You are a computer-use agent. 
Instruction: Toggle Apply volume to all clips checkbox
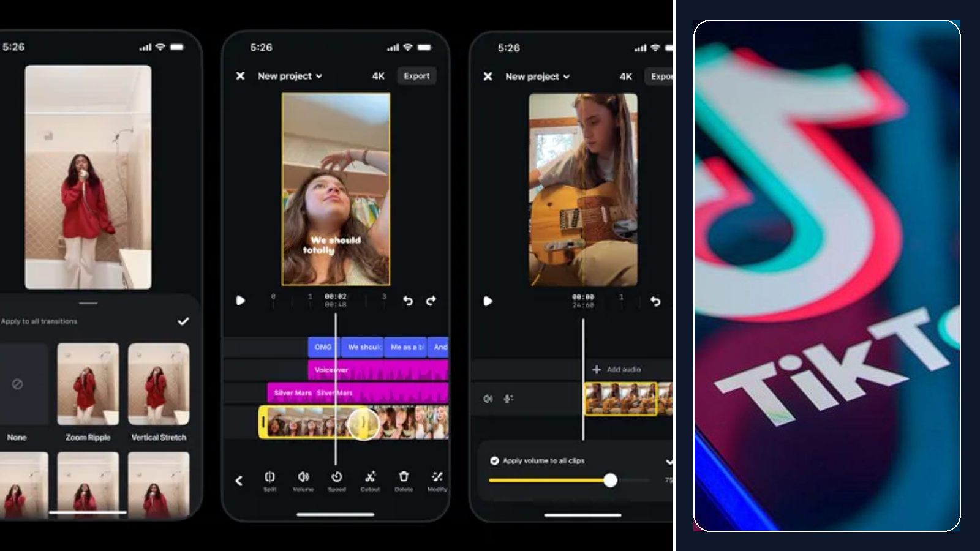click(x=494, y=460)
